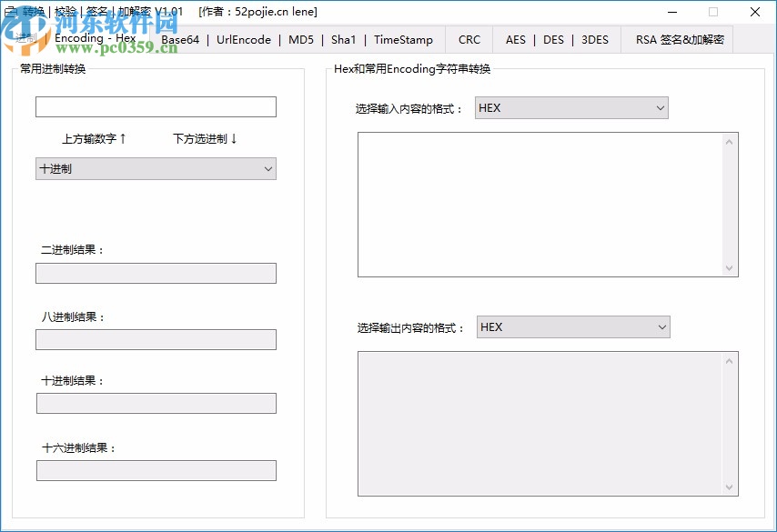Viewport: 777px width, 532px height.
Task: Select the Encoding - Hex tab
Action: 95,40
